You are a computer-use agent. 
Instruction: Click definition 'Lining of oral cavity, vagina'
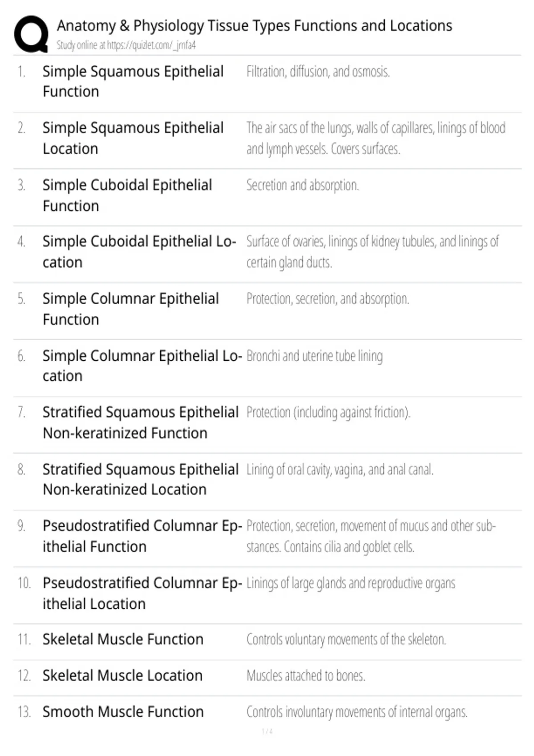(x=340, y=470)
